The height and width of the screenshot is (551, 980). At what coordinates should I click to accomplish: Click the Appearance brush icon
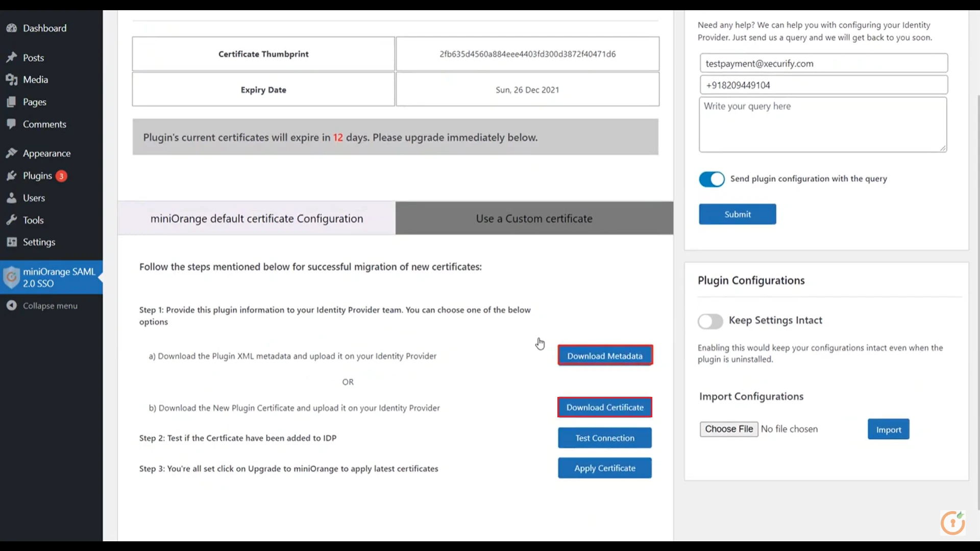pos(12,153)
